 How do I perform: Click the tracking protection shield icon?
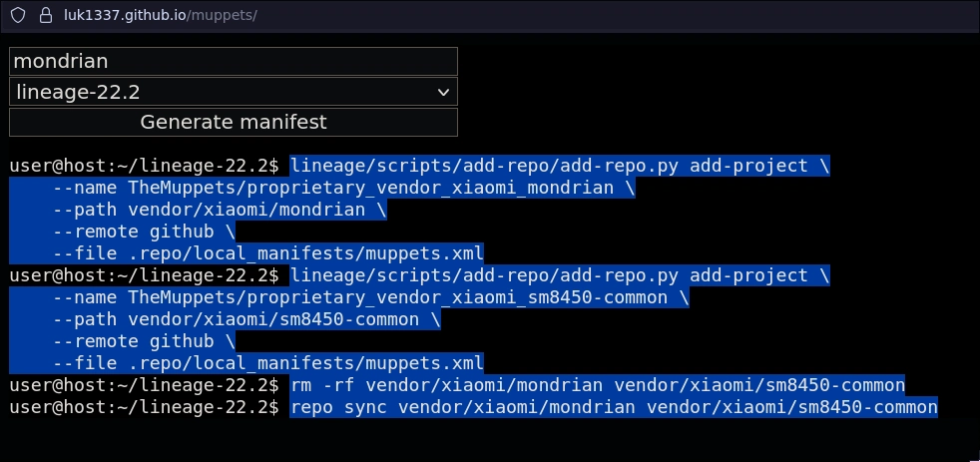[18, 16]
